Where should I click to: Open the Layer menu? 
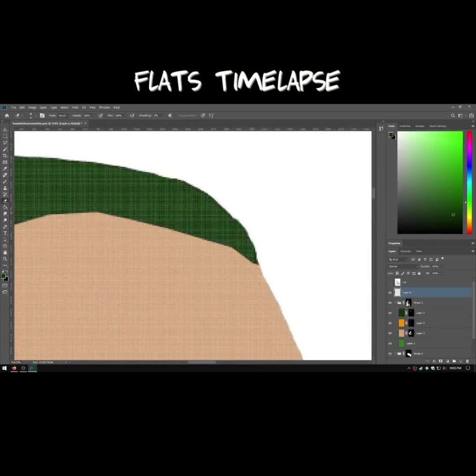[43, 107]
